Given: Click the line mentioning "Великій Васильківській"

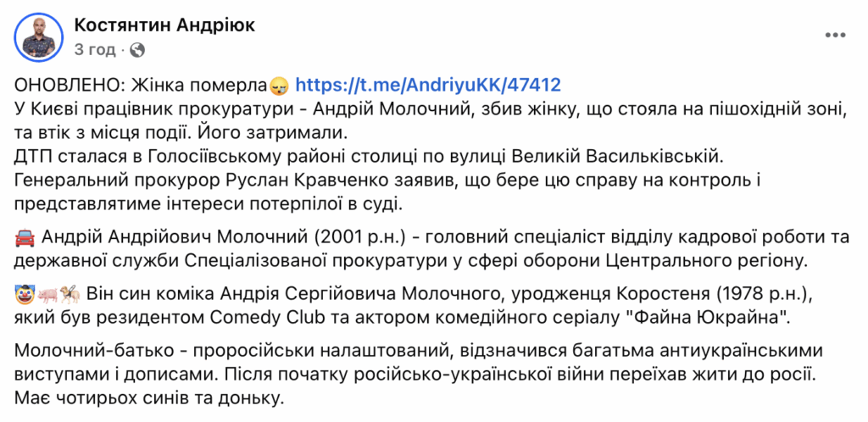Looking at the screenshot, I should coord(369,157).
